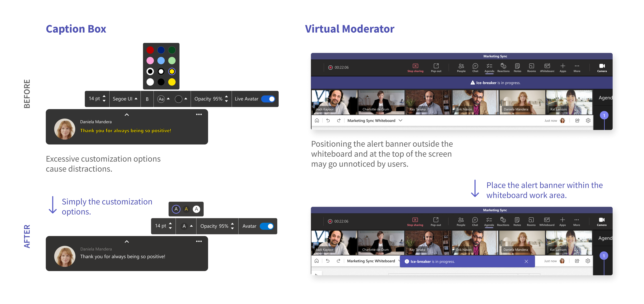Open Chat in the top meeting toolbar
Image resolution: width=644 pixels, height=304 pixels.
click(x=475, y=68)
